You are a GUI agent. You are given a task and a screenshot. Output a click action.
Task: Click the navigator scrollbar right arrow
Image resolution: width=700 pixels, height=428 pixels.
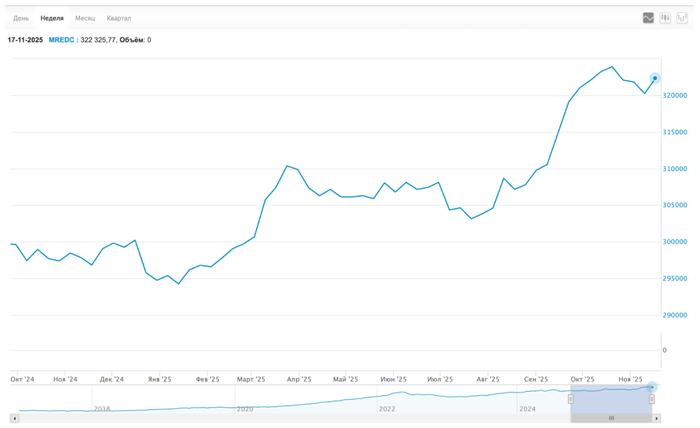pyautogui.click(x=654, y=418)
